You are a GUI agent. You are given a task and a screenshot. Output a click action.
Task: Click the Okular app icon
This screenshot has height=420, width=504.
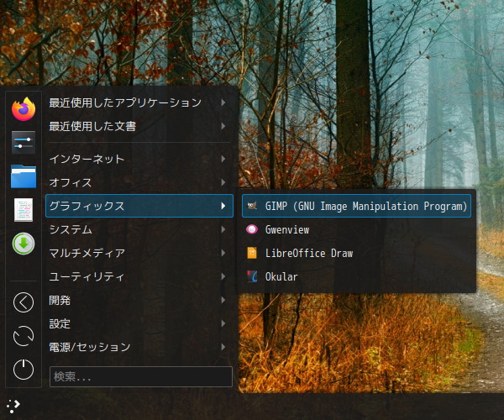point(252,276)
